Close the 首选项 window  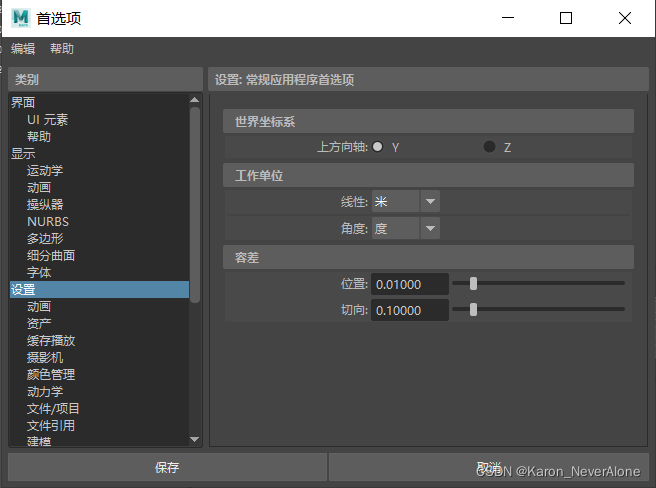[x=625, y=18]
